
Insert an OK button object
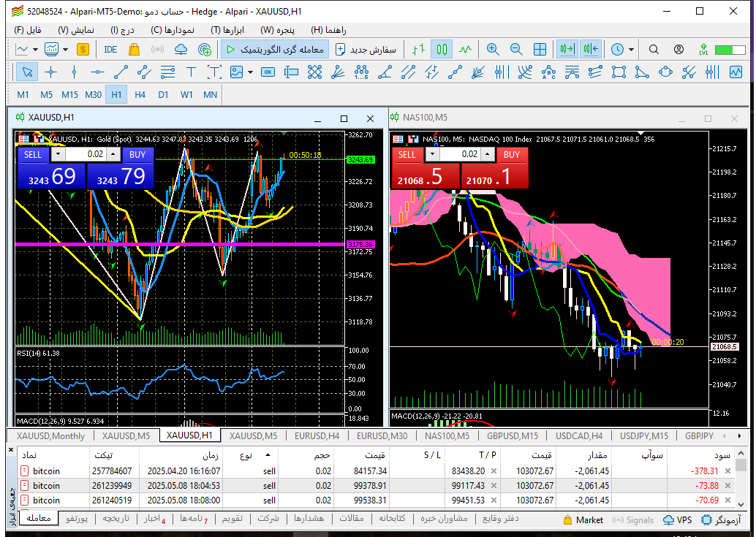pyautogui.click(x=268, y=72)
